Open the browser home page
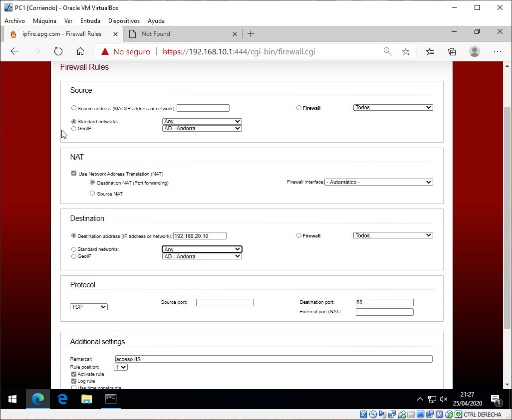 [x=80, y=51]
